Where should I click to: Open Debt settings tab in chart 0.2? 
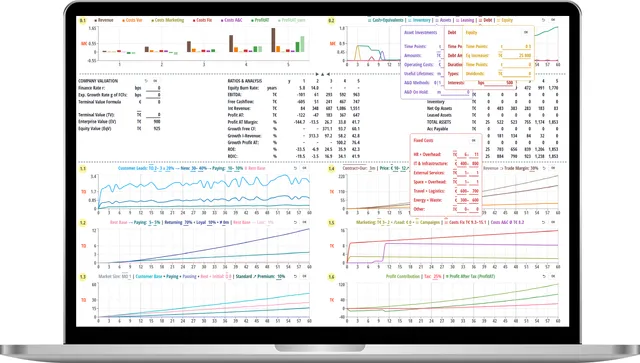pyautogui.click(x=486, y=20)
